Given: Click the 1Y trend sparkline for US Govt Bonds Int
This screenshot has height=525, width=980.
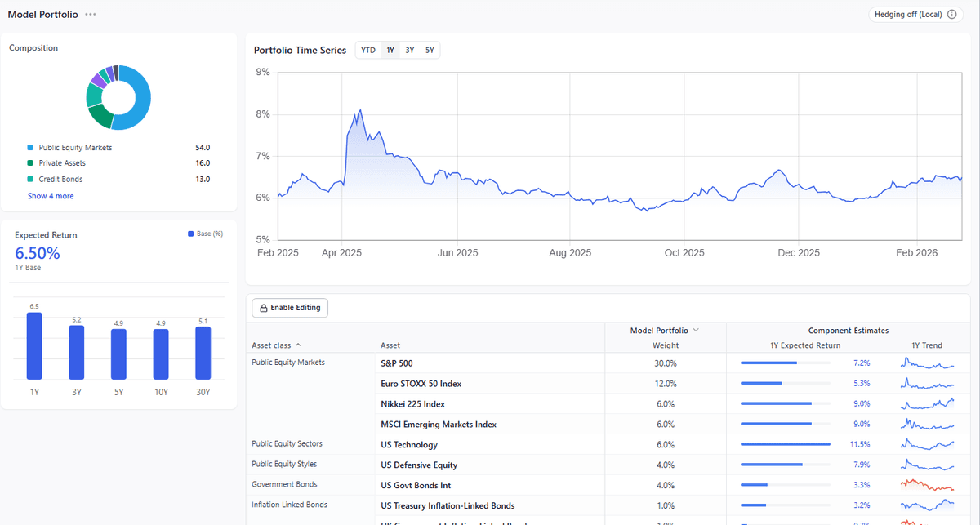Looking at the screenshot, I should tap(927, 485).
